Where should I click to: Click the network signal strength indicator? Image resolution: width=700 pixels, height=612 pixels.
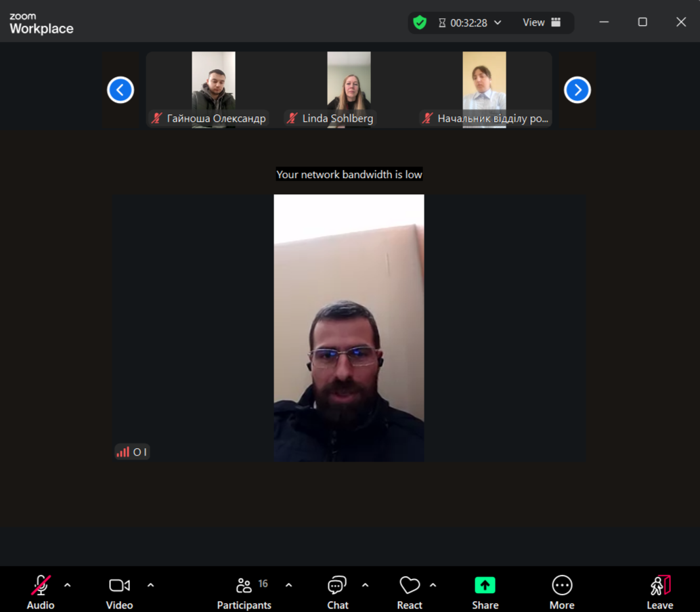(x=123, y=452)
